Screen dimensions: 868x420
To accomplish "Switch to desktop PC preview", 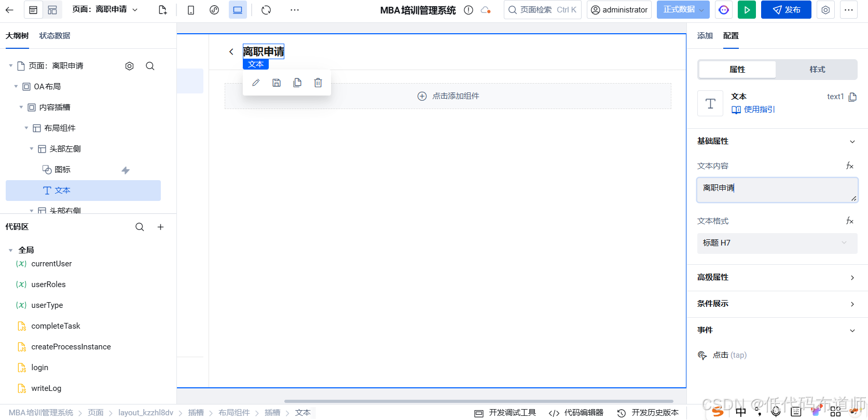I will (238, 10).
